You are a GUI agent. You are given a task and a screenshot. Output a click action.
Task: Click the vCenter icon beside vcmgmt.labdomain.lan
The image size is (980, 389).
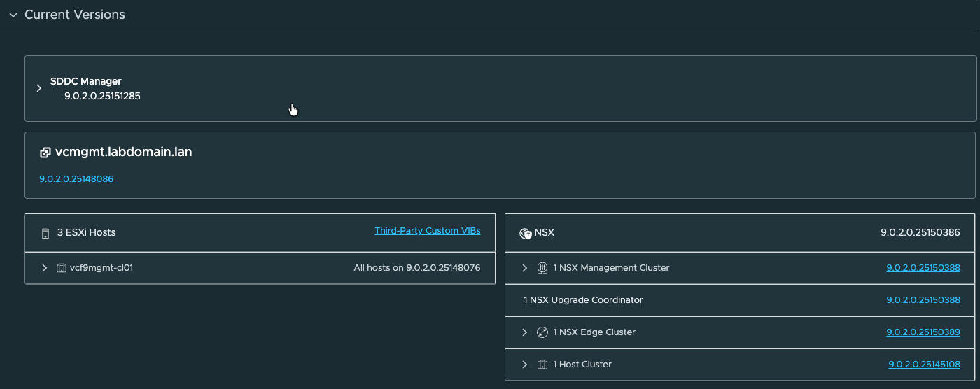point(45,153)
